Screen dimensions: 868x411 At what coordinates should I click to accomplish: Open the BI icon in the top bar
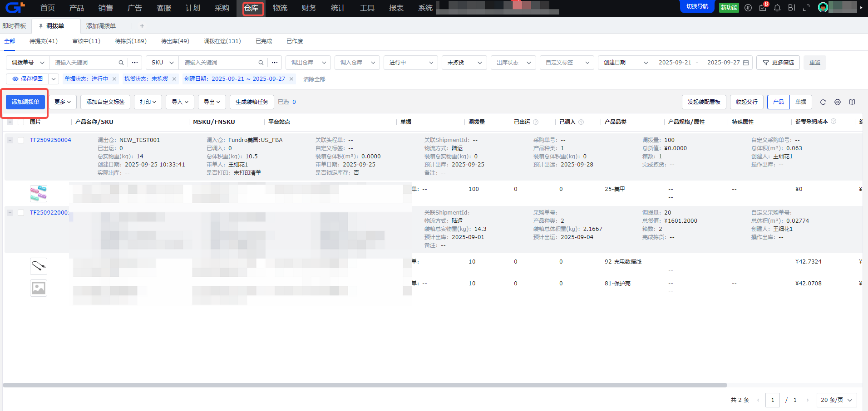tap(792, 8)
